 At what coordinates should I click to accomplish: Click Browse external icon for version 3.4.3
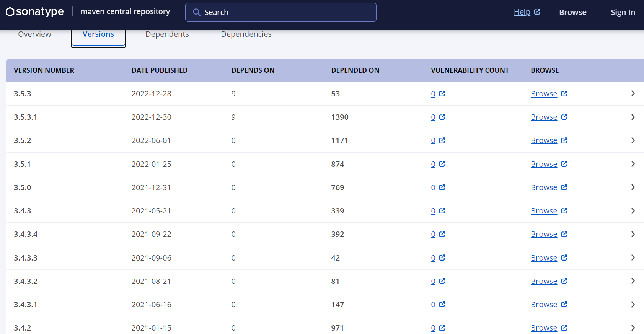click(564, 211)
